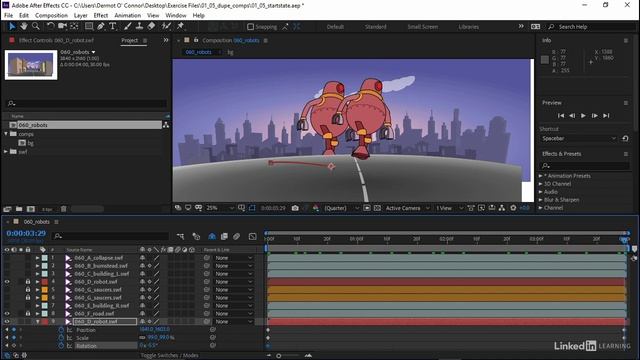The image size is (640, 360).
Task: Select the Roto Brush tool
Action: point(166,27)
